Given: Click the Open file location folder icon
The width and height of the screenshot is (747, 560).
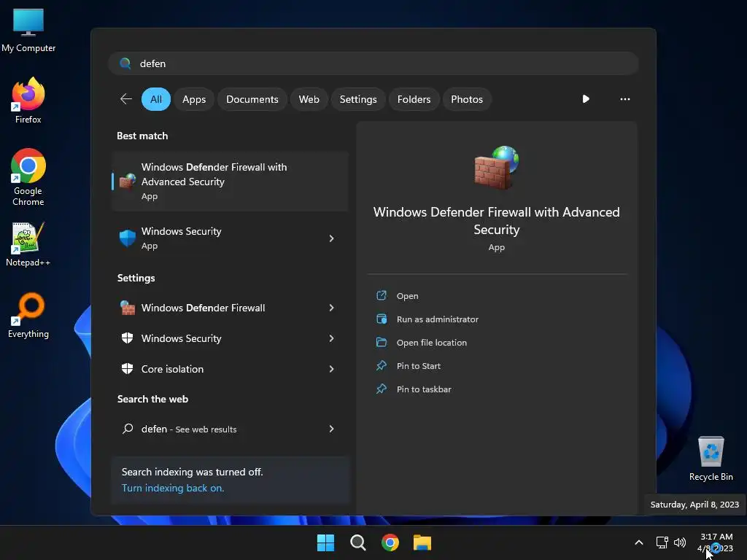Looking at the screenshot, I should click(382, 343).
